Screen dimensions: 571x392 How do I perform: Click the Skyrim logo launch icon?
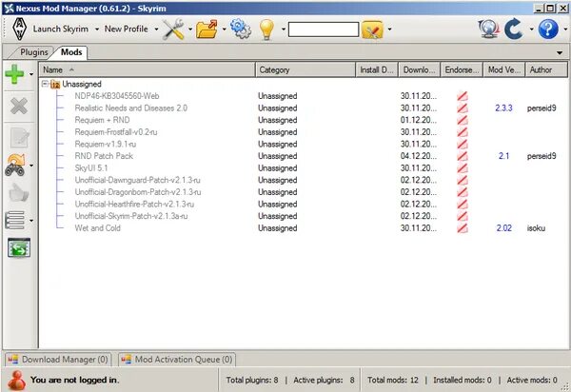[19, 29]
